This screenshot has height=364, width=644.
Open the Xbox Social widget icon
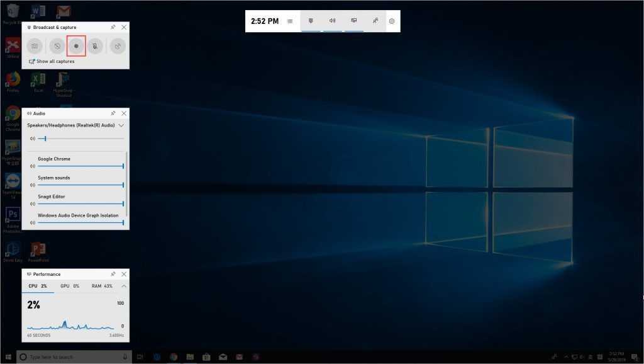[375, 21]
